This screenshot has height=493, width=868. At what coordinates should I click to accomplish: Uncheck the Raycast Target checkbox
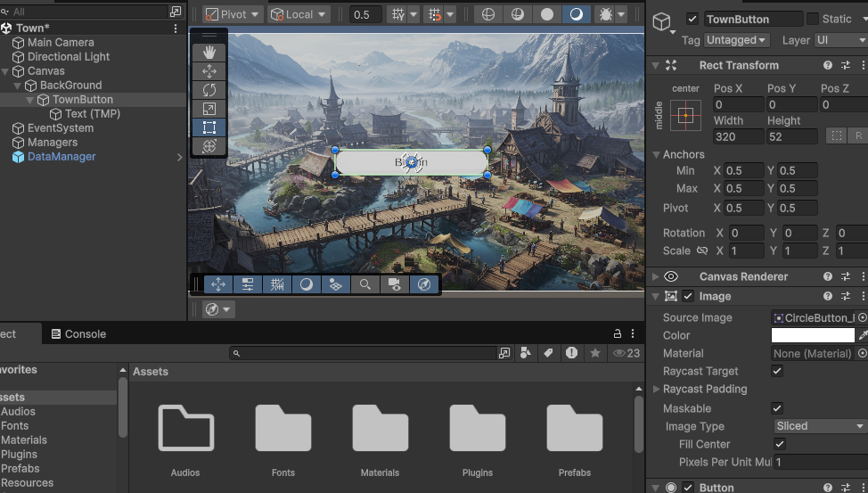click(777, 371)
